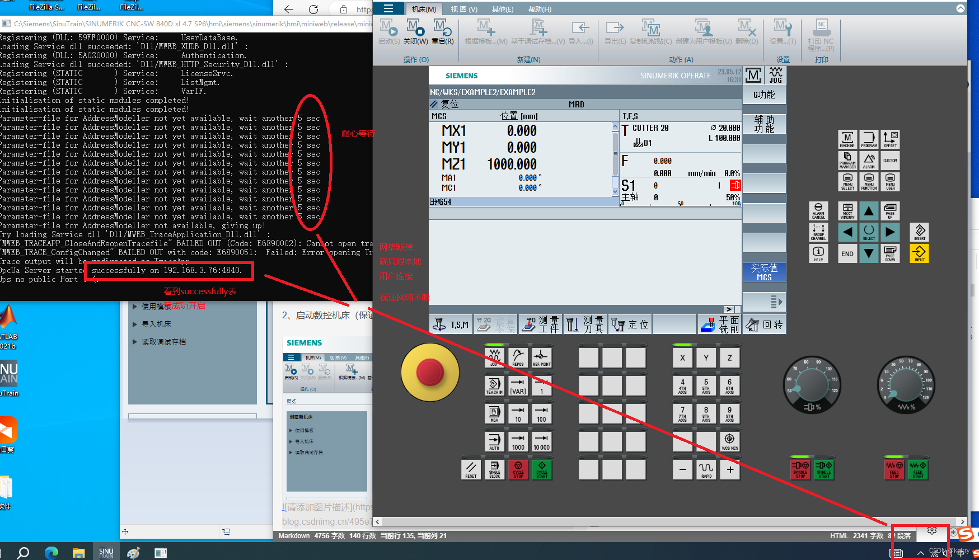Activate the REF. POINT mode key
Image resolution: width=979 pixels, height=560 pixels.
541,357
